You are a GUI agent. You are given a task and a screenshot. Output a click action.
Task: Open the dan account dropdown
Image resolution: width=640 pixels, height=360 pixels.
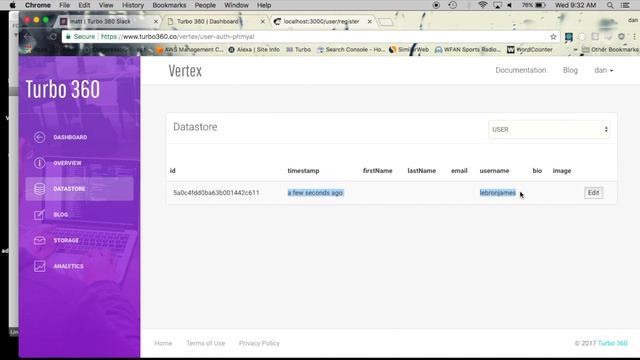(603, 70)
